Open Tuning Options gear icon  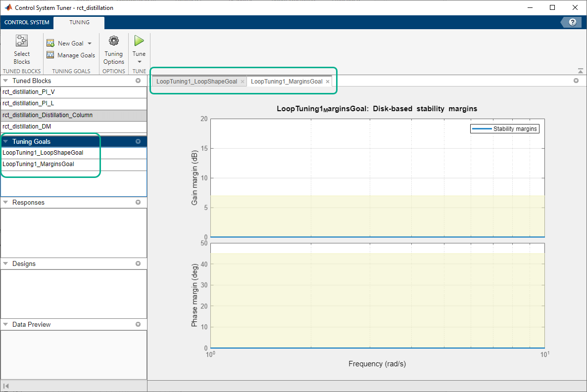pos(114,41)
